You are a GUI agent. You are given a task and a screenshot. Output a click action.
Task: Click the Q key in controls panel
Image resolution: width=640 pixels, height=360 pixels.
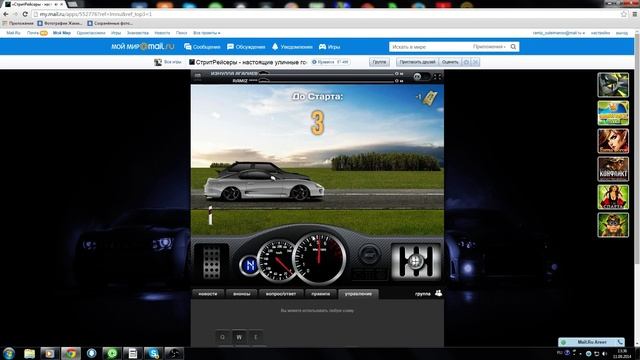(x=222, y=337)
